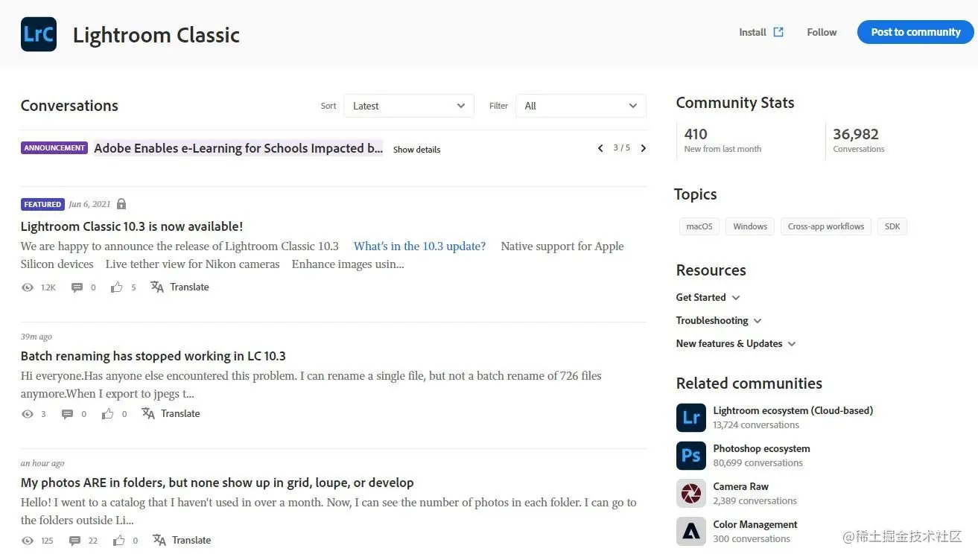Show details of the announcement
Screen dimensions: 978x560
pos(416,150)
